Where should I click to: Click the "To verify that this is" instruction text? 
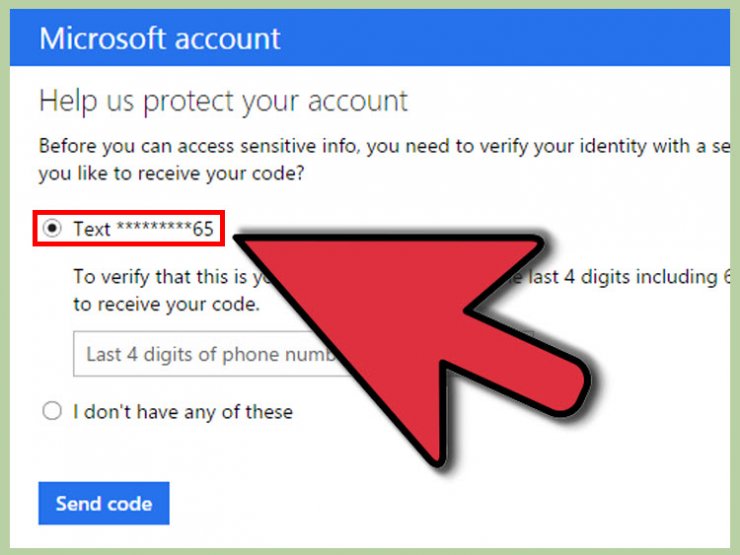[x=160, y=277]
